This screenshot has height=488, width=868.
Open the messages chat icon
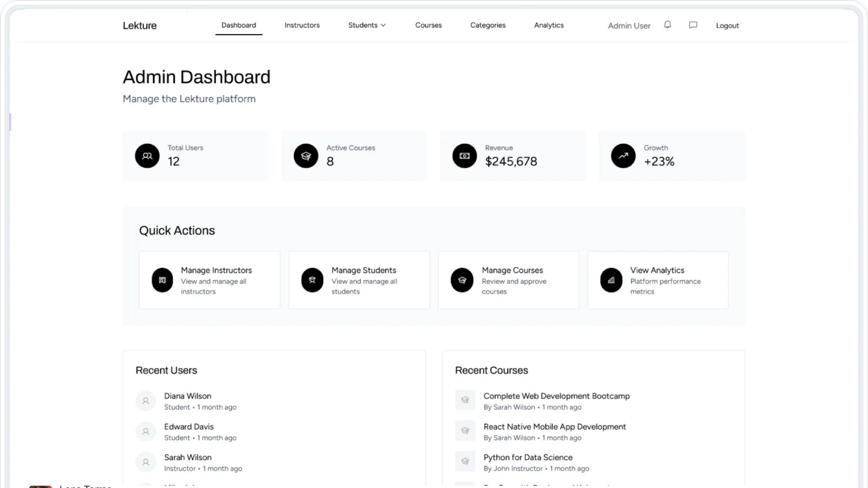693,25
